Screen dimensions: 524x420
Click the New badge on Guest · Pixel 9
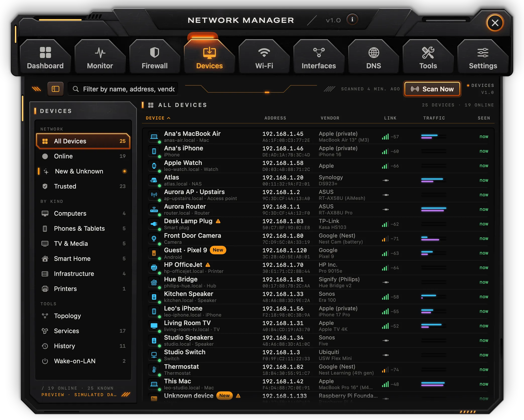[x=218, y=250]
